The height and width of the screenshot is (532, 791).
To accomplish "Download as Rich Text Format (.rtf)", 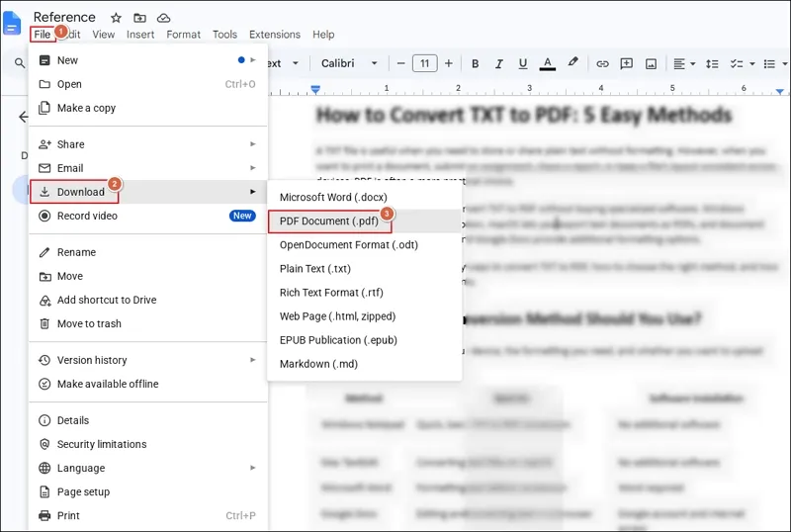I will pos(364,293).
